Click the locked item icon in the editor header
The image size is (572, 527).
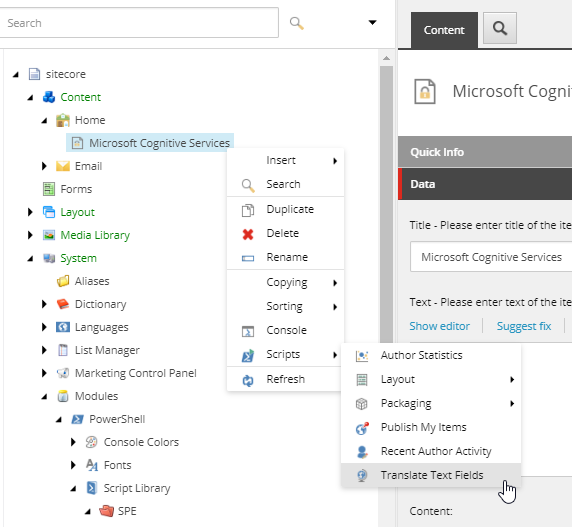[425, 91]
